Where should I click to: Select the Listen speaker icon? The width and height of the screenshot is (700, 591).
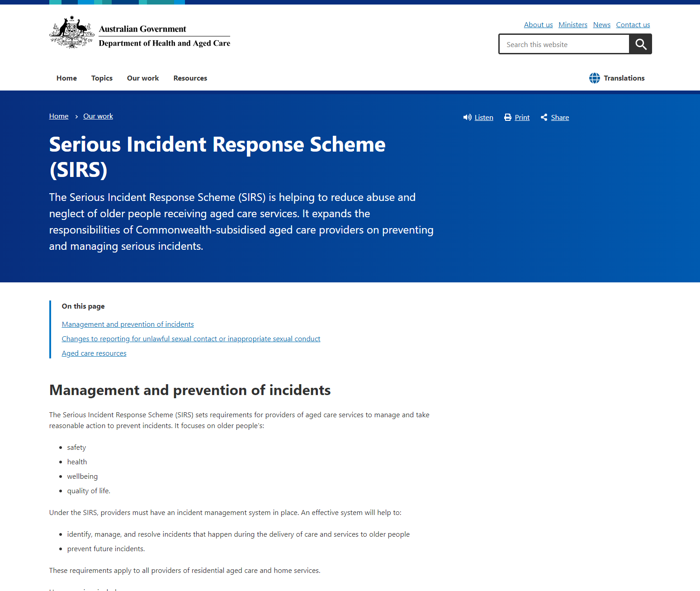click(x=468, y=117)
